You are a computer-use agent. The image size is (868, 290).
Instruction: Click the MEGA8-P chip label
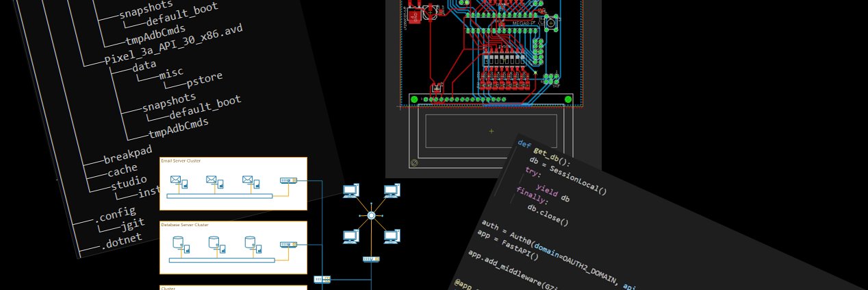coord(524,23)
